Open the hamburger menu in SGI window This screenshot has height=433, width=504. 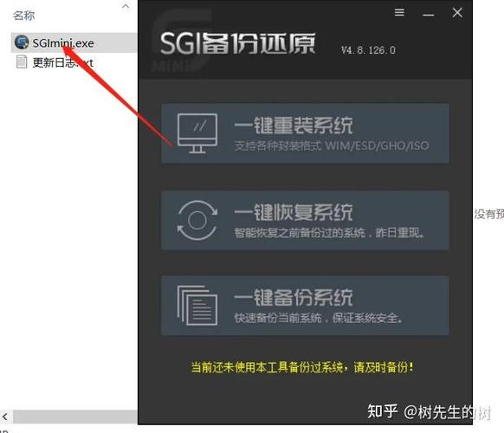coord(399,13)
